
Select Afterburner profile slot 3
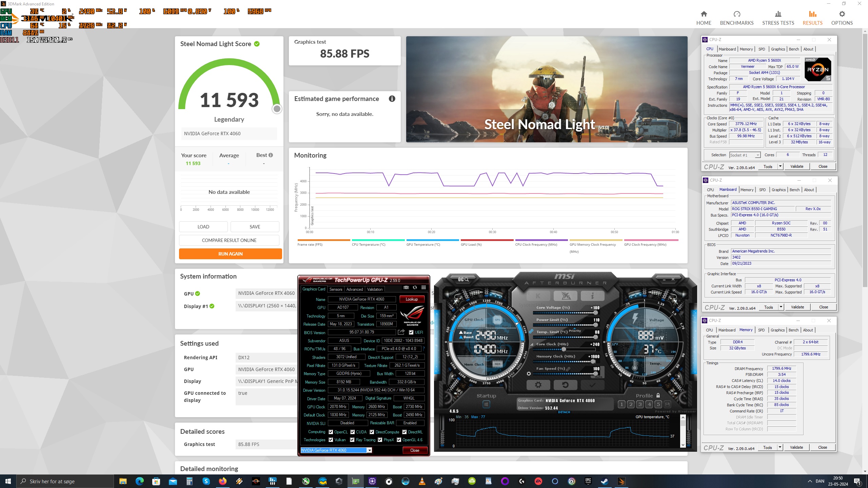click(640, 404)
